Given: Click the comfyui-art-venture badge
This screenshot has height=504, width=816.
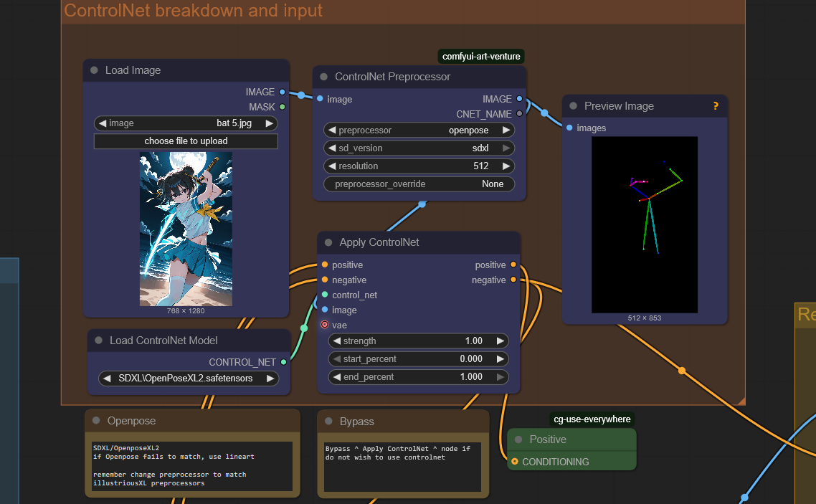Looking at the screenshot, I should [481, 56].
